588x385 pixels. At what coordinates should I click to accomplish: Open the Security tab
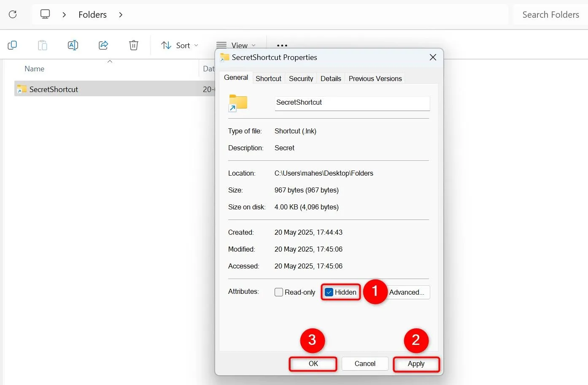[301, 79]
